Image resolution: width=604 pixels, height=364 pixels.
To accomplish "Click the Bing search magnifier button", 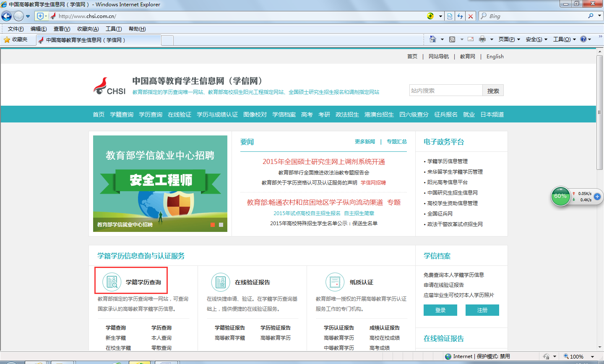I will pyautogui.click(x=591, y=16).
